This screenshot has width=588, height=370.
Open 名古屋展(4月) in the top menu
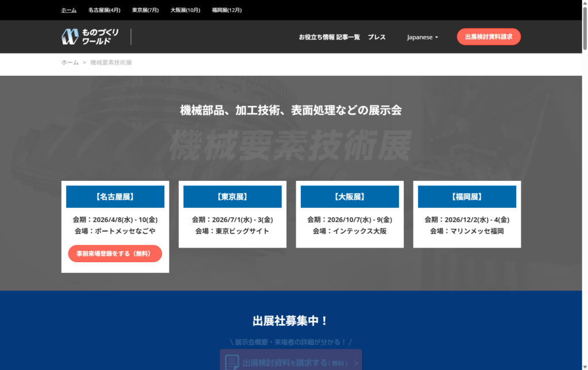coord(105,10)
